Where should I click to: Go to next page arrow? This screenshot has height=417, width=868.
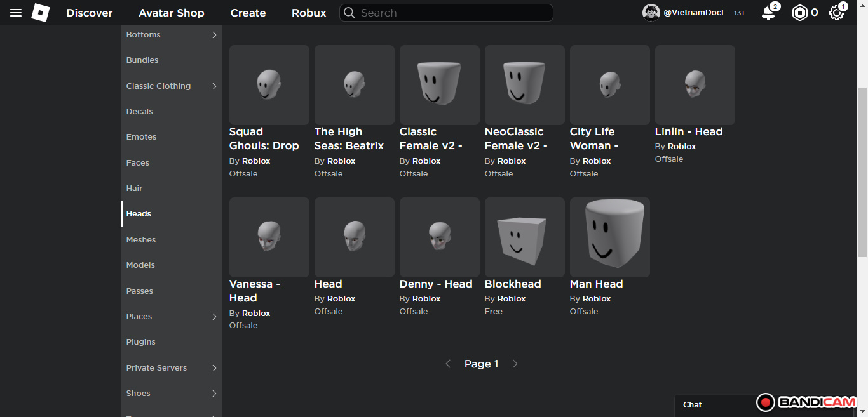point(515,364)
